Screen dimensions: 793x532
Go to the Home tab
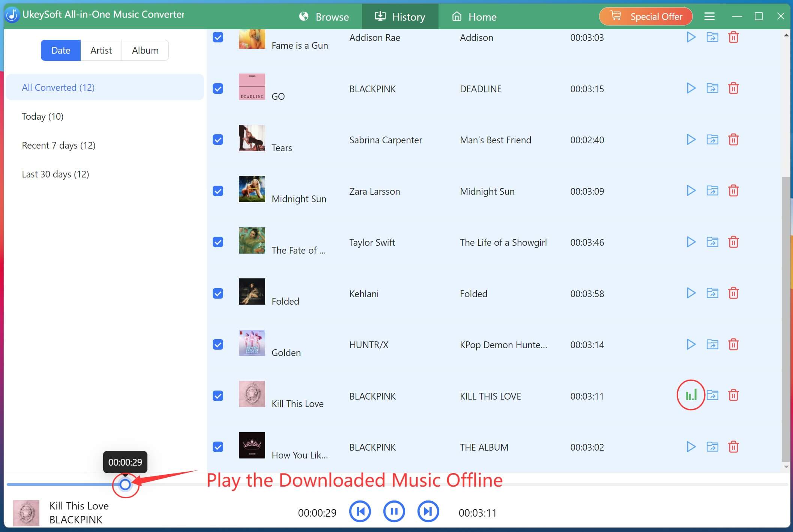point(474,17)
